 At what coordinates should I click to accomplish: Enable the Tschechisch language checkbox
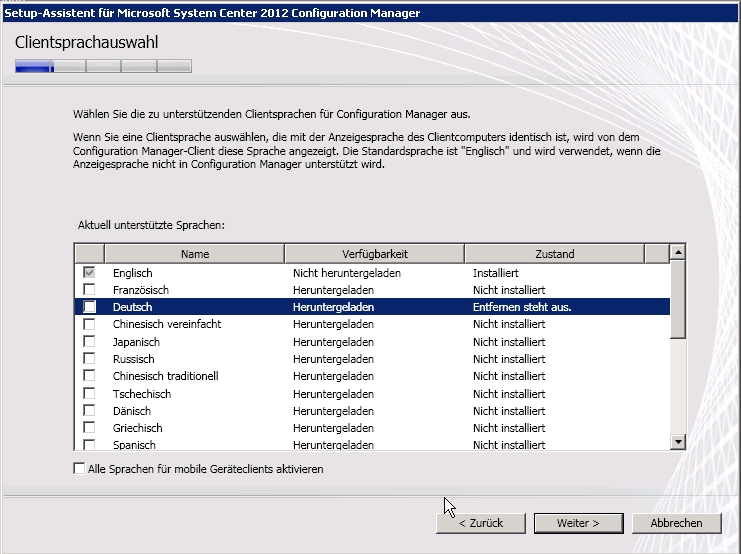pyautogui.click(x=90, y=394)
